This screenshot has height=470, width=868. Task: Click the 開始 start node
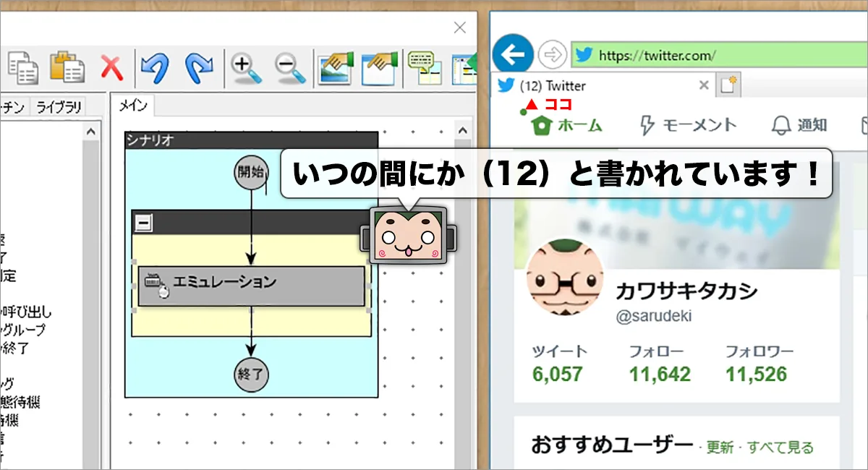251,172
